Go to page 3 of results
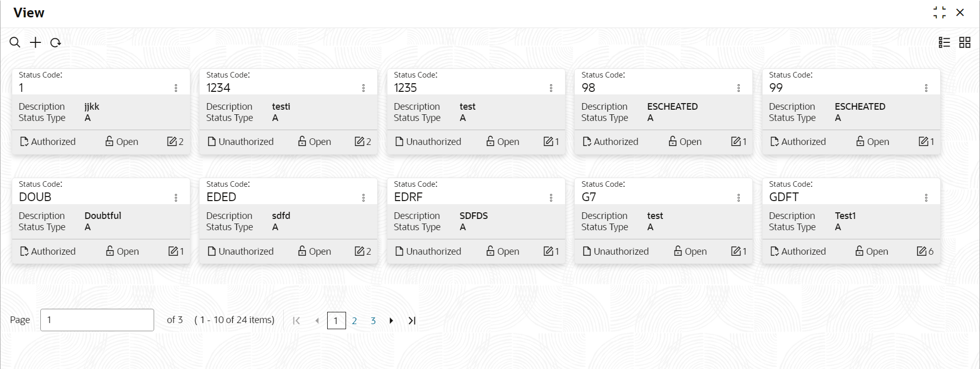The width and height of the screenshot is (980, 369). click(x=373, y=321)
